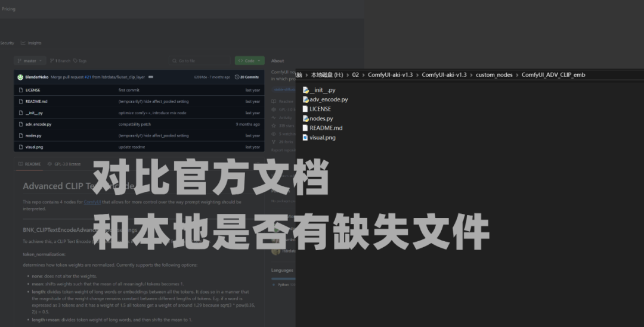Click commit hash 63984de

(x=202, y=77)
